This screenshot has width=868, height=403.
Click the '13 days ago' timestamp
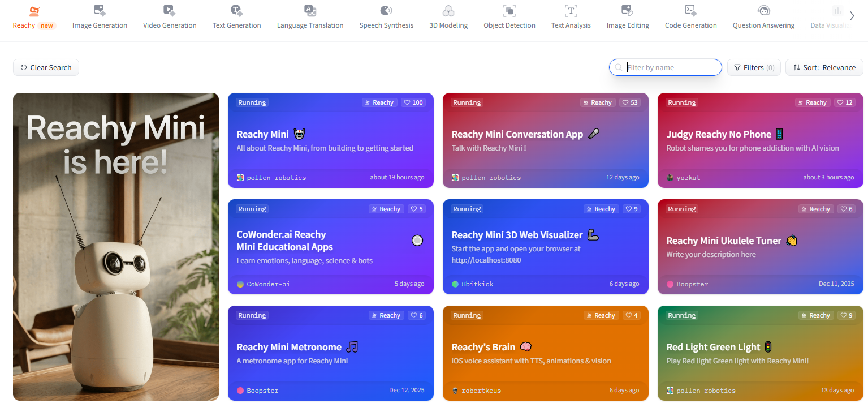(x=837, y=390)
